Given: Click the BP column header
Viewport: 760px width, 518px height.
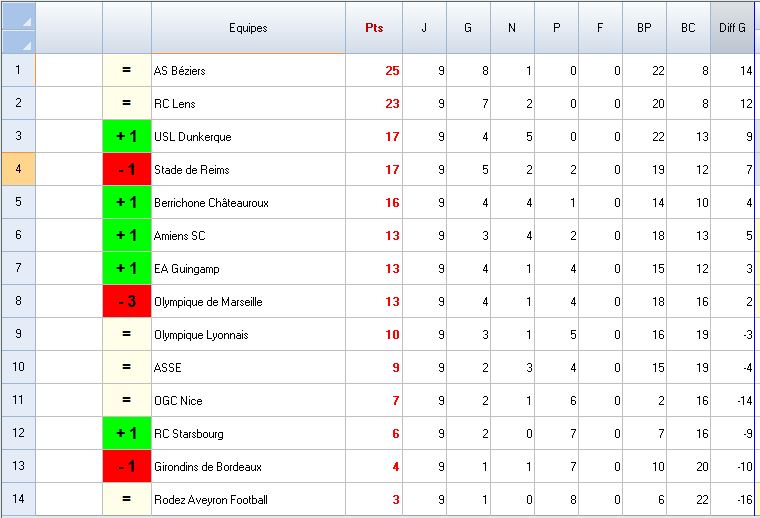Looking at the screenshot, I should 644,28.
